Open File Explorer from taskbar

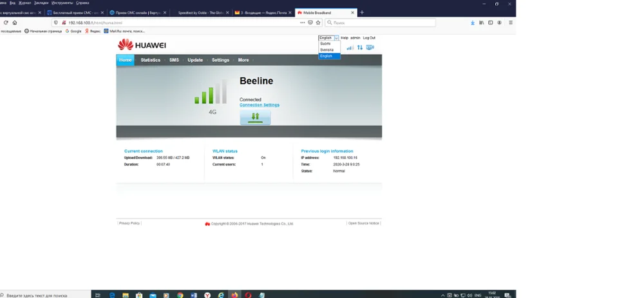pos(126,295)
